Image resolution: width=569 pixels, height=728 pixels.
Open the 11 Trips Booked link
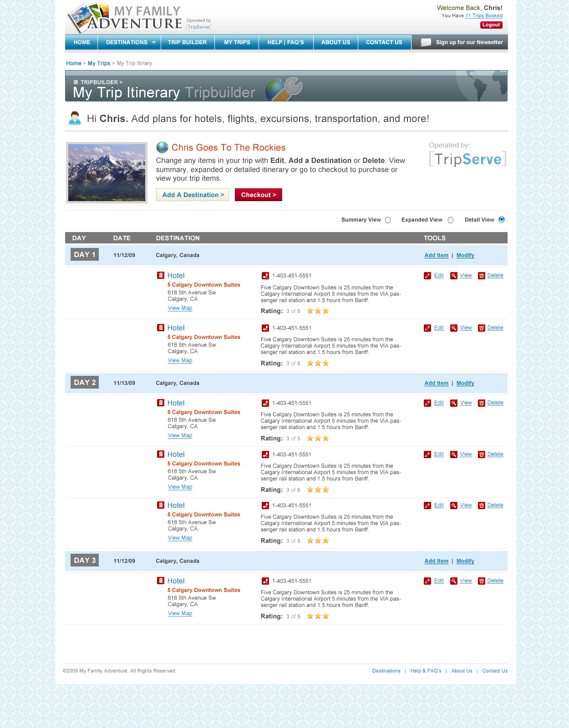coord(484,16)
